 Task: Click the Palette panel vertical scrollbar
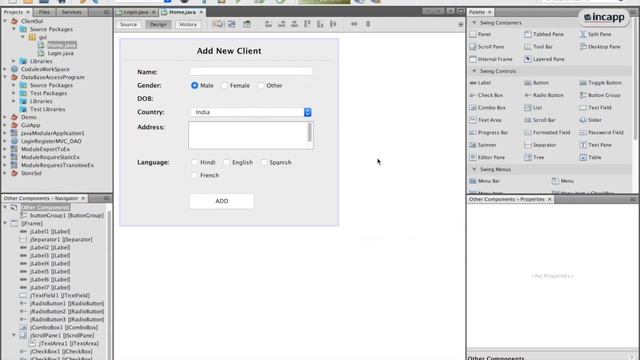click(635, 78)
